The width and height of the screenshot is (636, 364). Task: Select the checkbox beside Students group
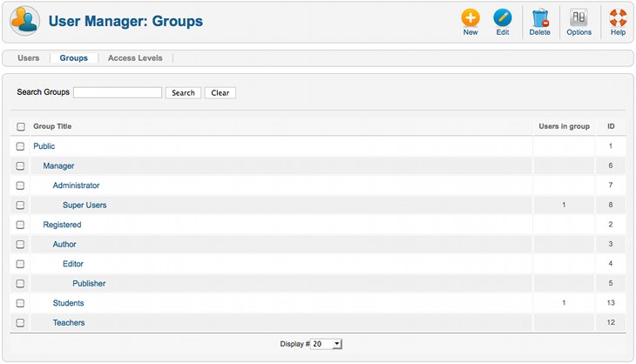pyautogui.click(x=21, y=303)
